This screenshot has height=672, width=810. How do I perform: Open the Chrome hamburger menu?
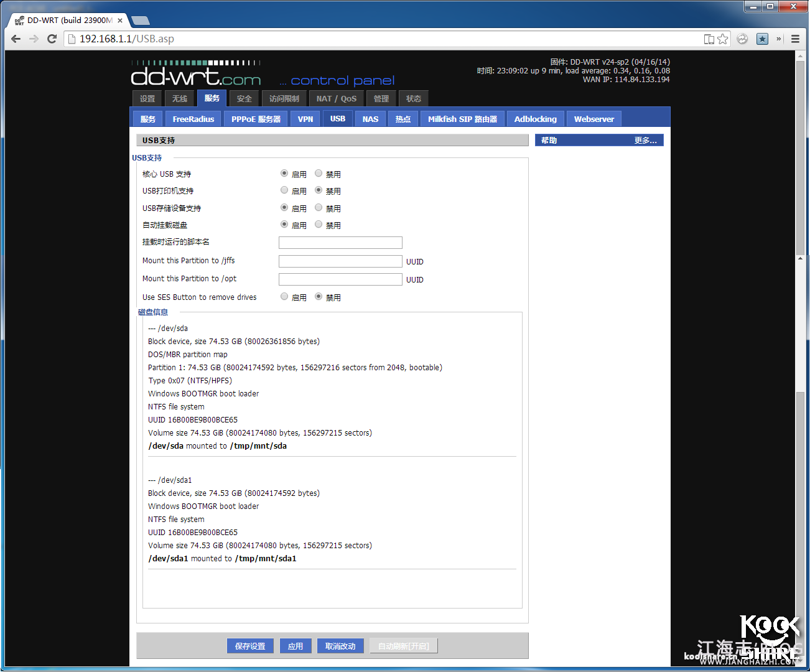[x=795, y=39]
